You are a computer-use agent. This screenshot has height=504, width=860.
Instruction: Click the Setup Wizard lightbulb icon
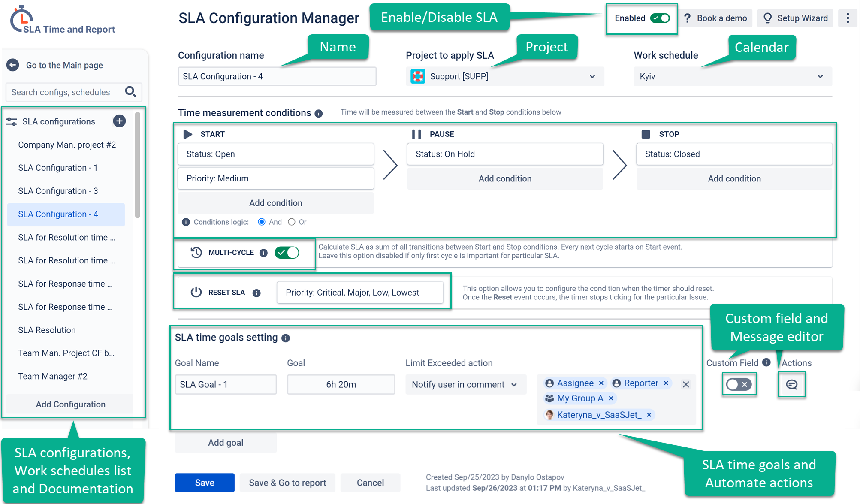click(x=768, y=18)
